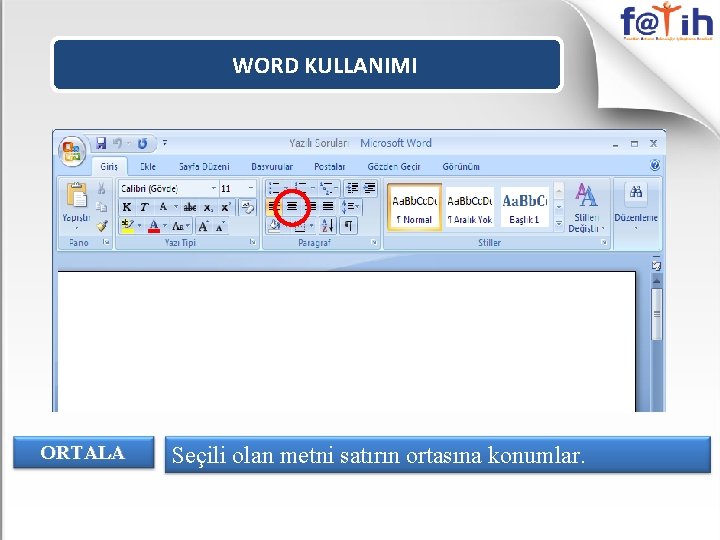Activate the Format Painter brush icon
This screenshot has width=720, height=540.
pyautogui.click(x=101, y=226)
